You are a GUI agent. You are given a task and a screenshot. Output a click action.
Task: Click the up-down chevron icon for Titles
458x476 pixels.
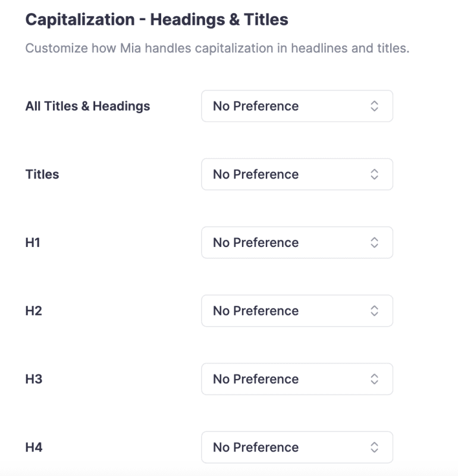tap(374, 174)
